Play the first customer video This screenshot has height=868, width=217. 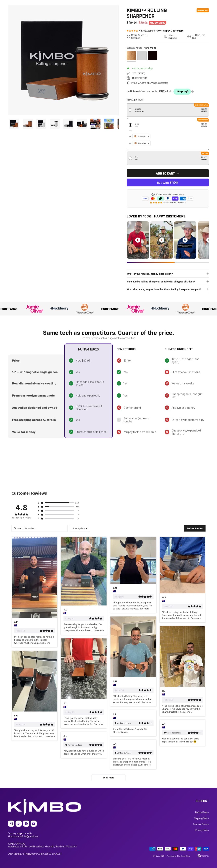click(x=138, y=240)
